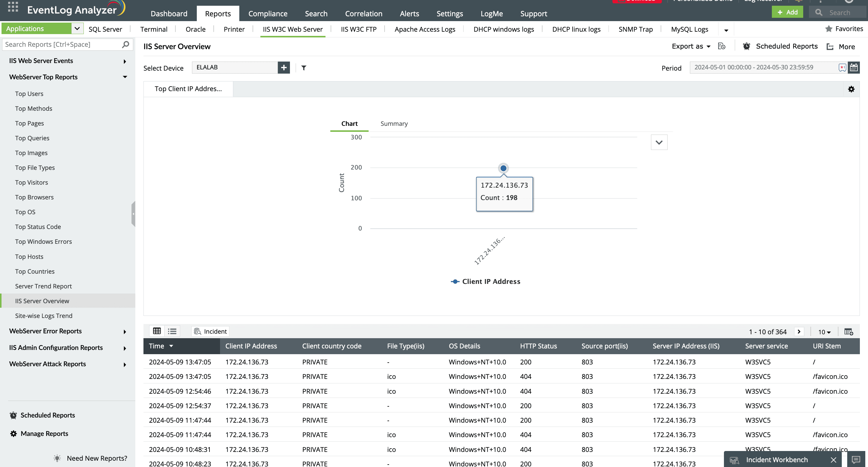Open export history icon beside Export as
The height and width of the screenshot is (467, 868).
tap(722, 46)
